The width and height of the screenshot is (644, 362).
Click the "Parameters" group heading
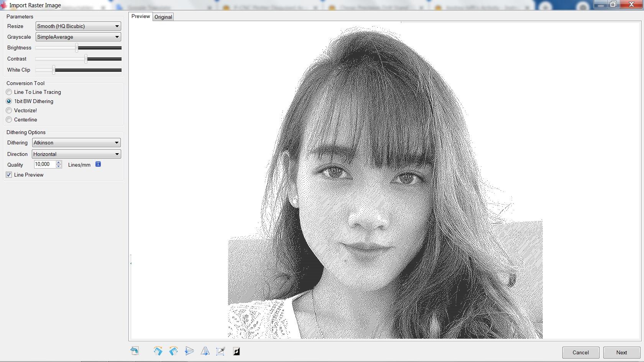tap(20, 16)
